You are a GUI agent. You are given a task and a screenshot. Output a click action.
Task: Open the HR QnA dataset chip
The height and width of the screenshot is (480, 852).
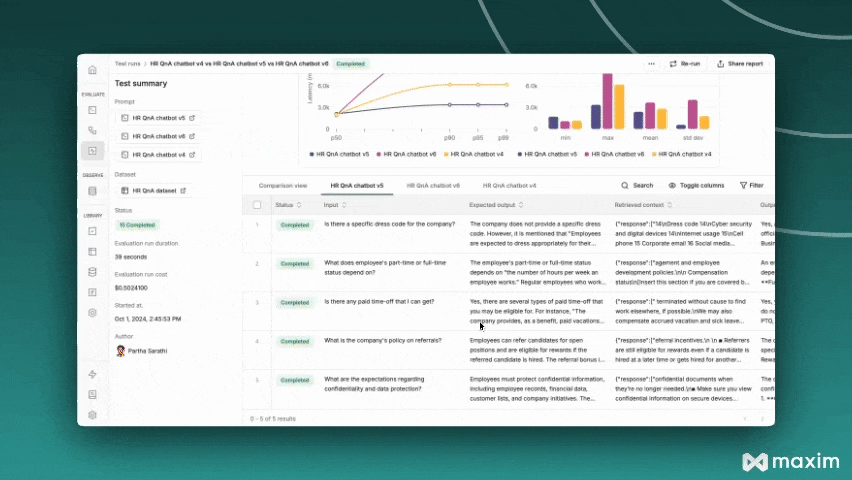click(x=154, y=191)
